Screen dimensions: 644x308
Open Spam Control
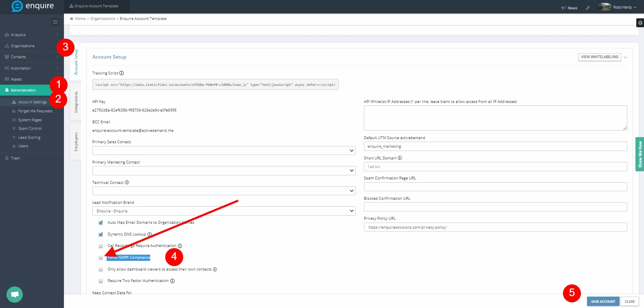[30, 129]
